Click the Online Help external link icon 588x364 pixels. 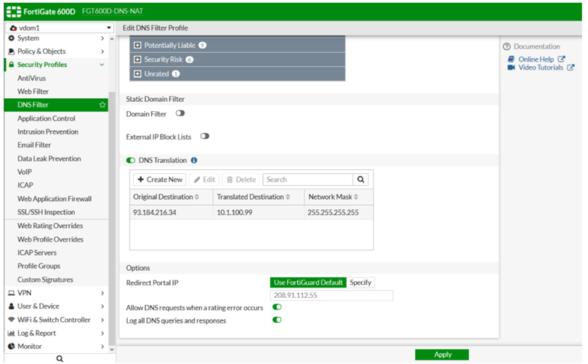pyautogui.click(x=561, y=60)
